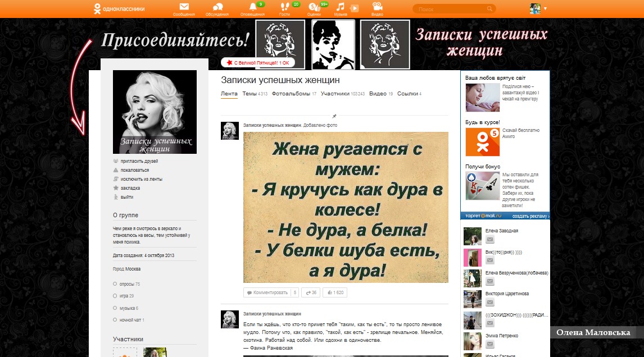Click 'Записки успешных женщин' author of second post
This screenshot has width=644, height=357.
click(272, 314)
